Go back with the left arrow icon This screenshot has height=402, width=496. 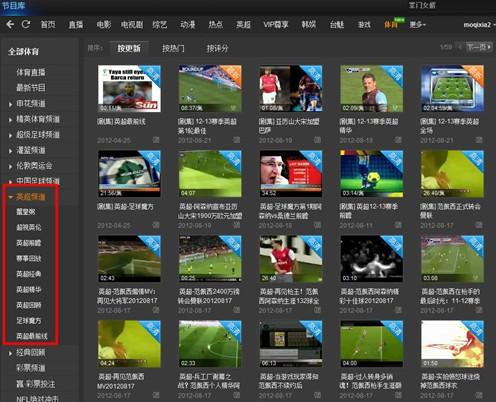pos(10,24)
